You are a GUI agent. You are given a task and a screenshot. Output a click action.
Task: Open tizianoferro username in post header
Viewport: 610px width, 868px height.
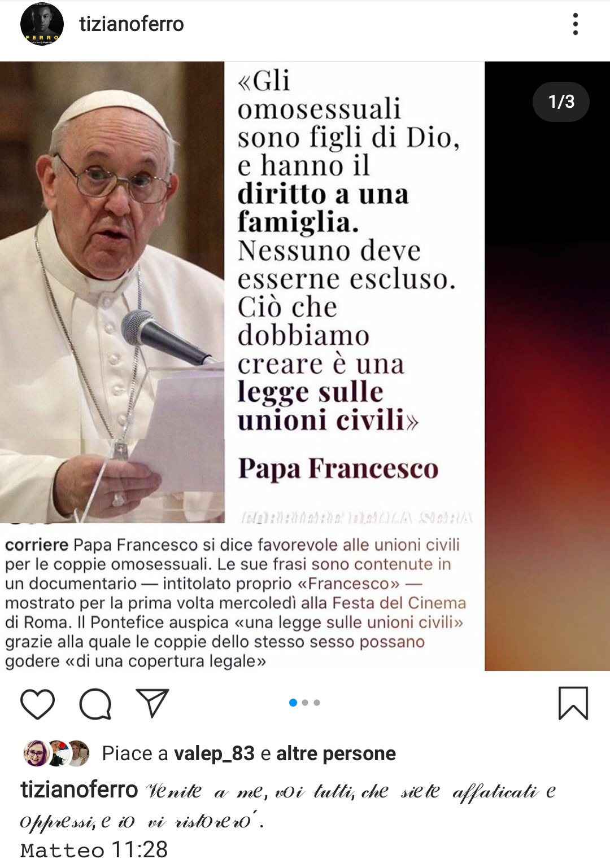tap(132, 24)
